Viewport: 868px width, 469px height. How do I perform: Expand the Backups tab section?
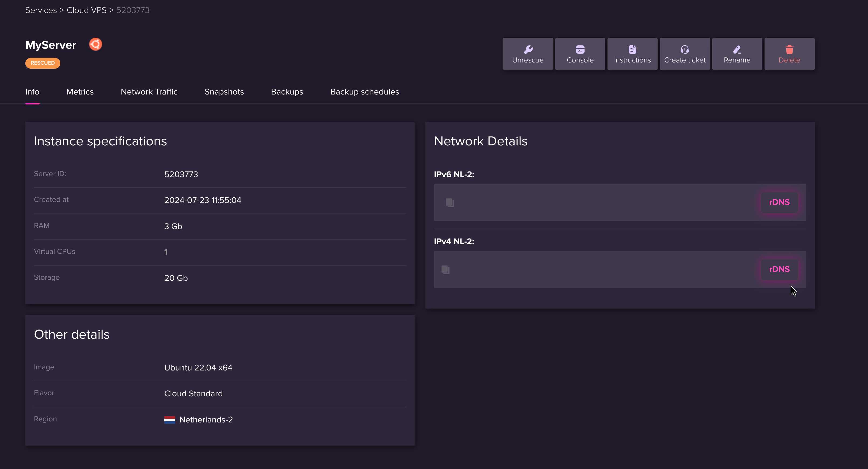pos(287,92)
